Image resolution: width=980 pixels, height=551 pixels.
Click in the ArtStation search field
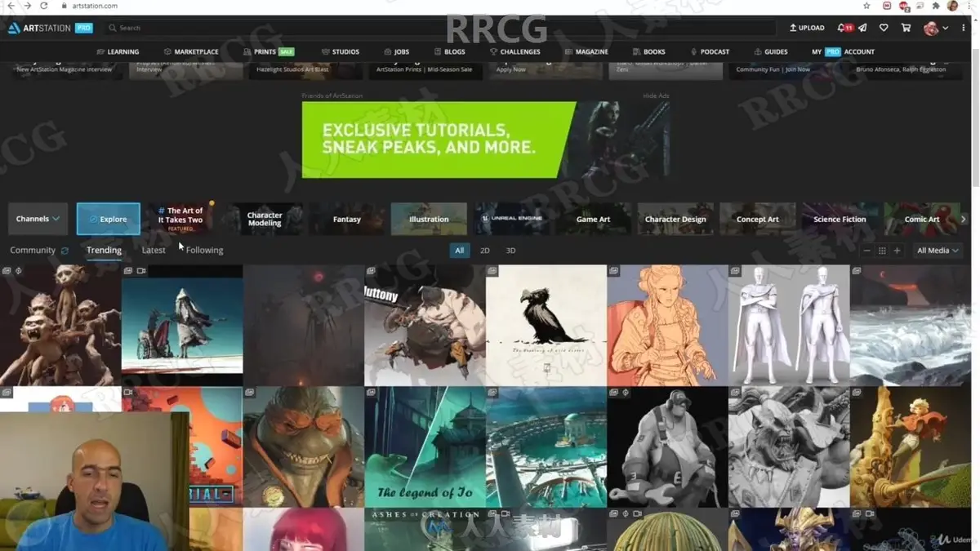tap(441, 28)
